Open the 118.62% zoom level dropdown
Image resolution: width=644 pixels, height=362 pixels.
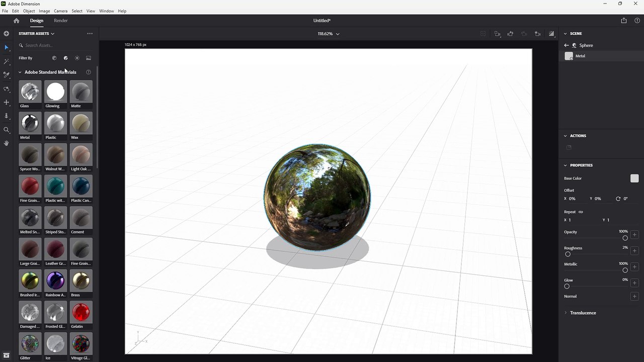329,34
